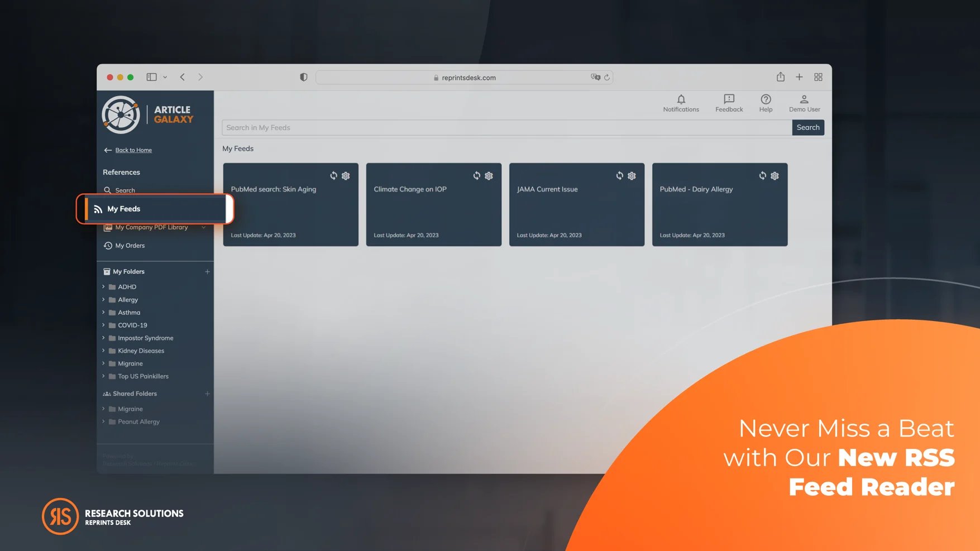Open the Help icon
Image resolution: width=980 pixels, height=551 pixels.
click(766, 103)
